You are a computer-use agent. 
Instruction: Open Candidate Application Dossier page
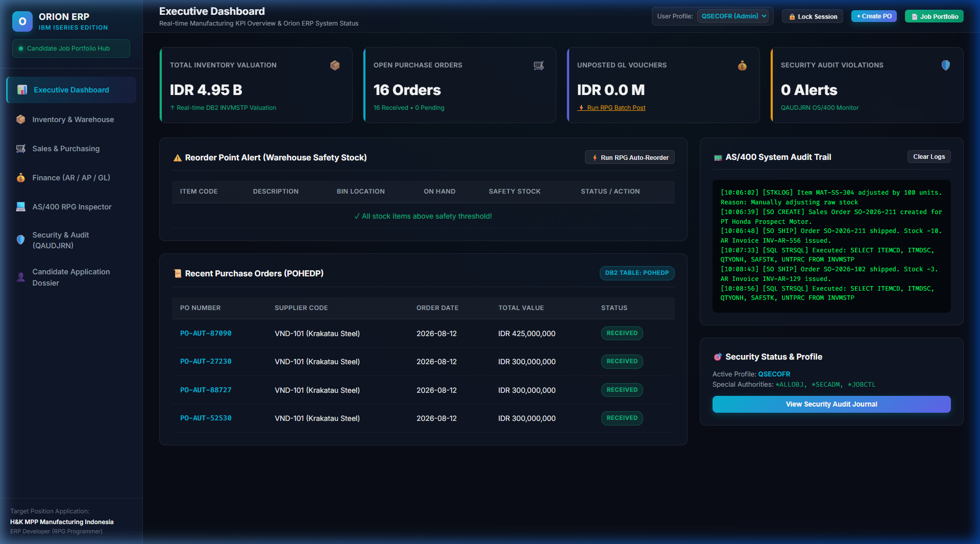point(71,277)
